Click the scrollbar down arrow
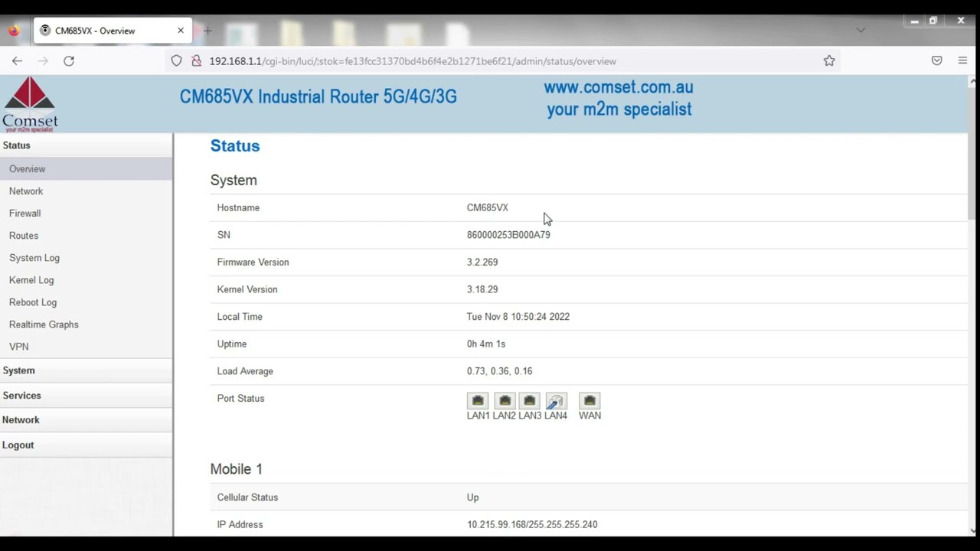980x551 pixels. point(972,530)
